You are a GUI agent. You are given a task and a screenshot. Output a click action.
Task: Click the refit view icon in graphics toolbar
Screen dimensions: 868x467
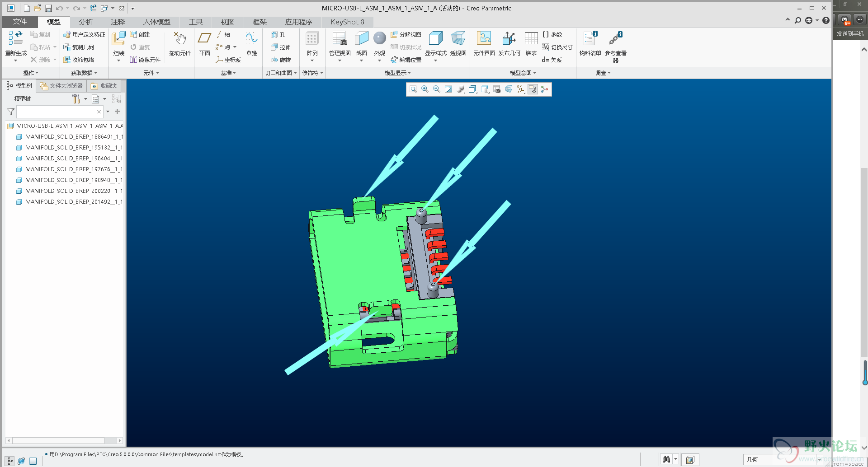413,89
